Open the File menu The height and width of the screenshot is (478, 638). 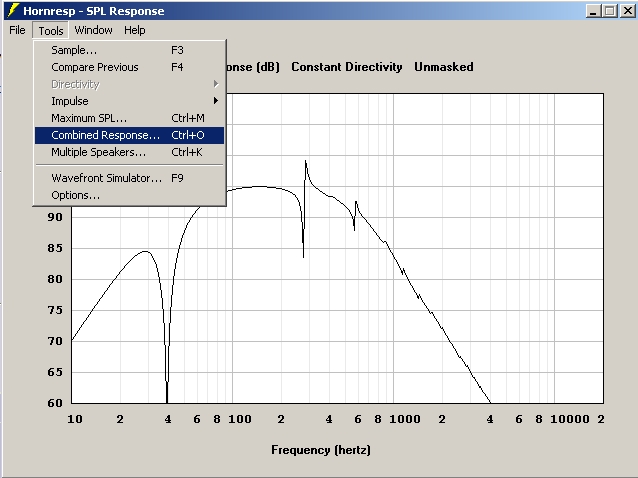pyautogui.click(x=17, y=30)
